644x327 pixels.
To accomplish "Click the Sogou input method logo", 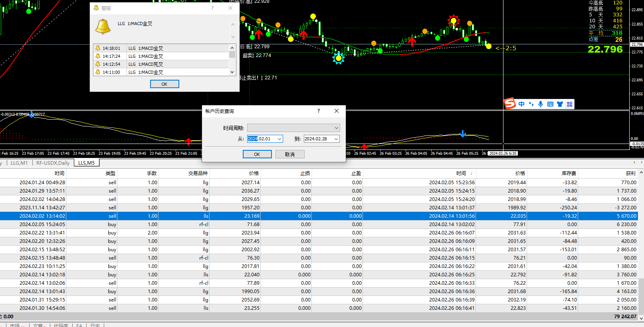I will (510, 104).
